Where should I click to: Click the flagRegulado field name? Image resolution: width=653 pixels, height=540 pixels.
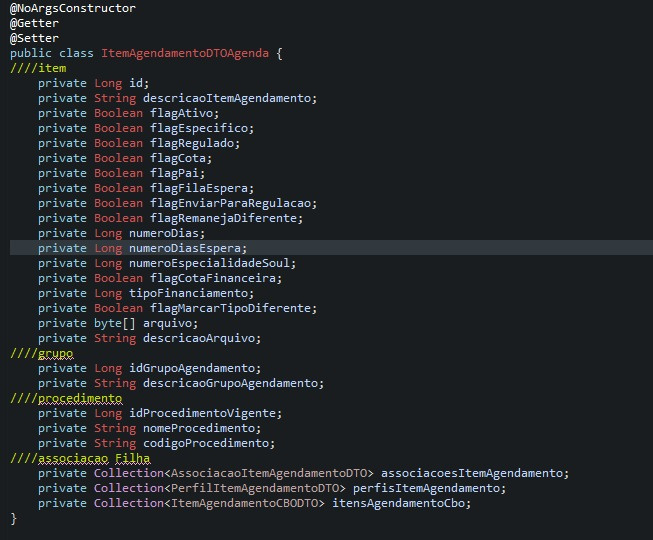tap(192, 143)
